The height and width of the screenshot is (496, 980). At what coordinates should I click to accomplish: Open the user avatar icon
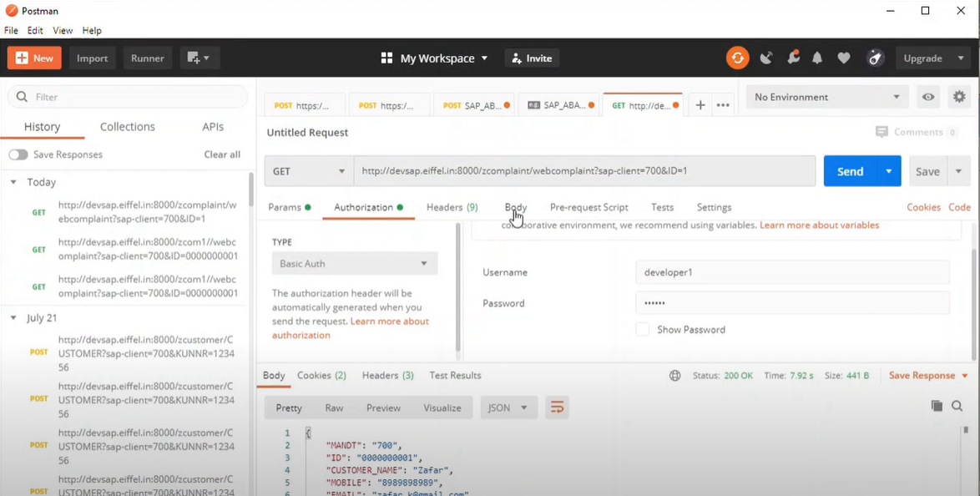point(876,58)
